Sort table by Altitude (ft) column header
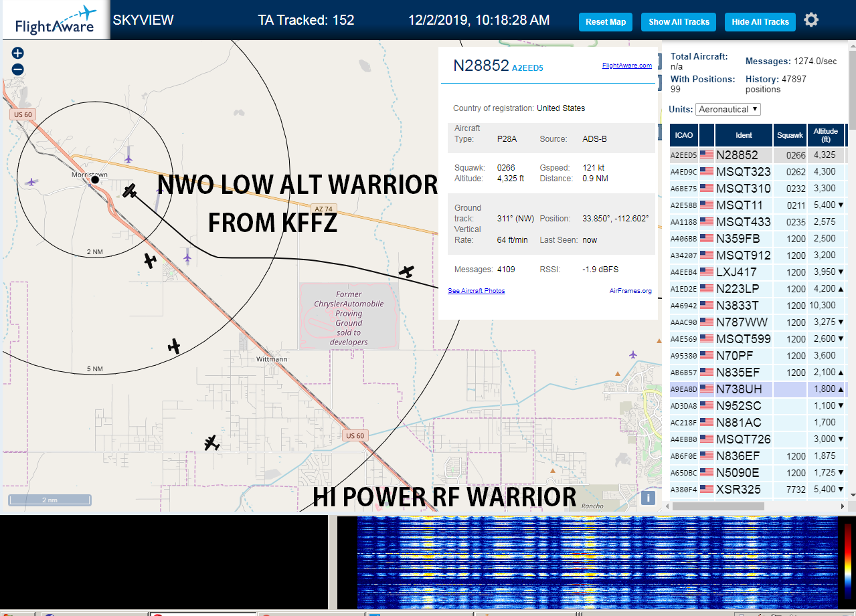Image resolution: width=856 pixels, height=616 pixels. 827,135
